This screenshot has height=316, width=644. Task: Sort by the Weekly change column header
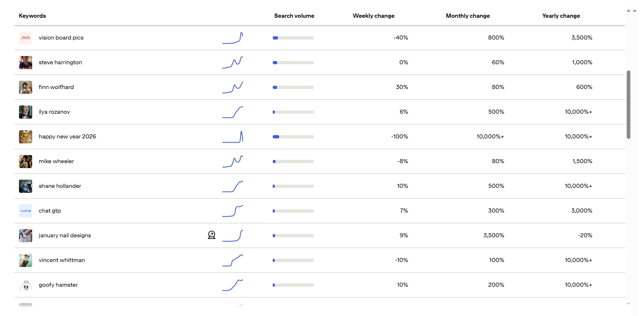373,16
